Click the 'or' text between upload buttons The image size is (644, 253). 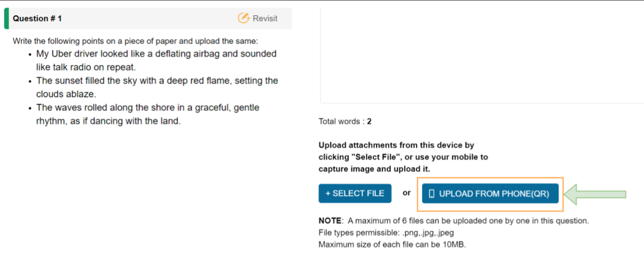[406, 193]
